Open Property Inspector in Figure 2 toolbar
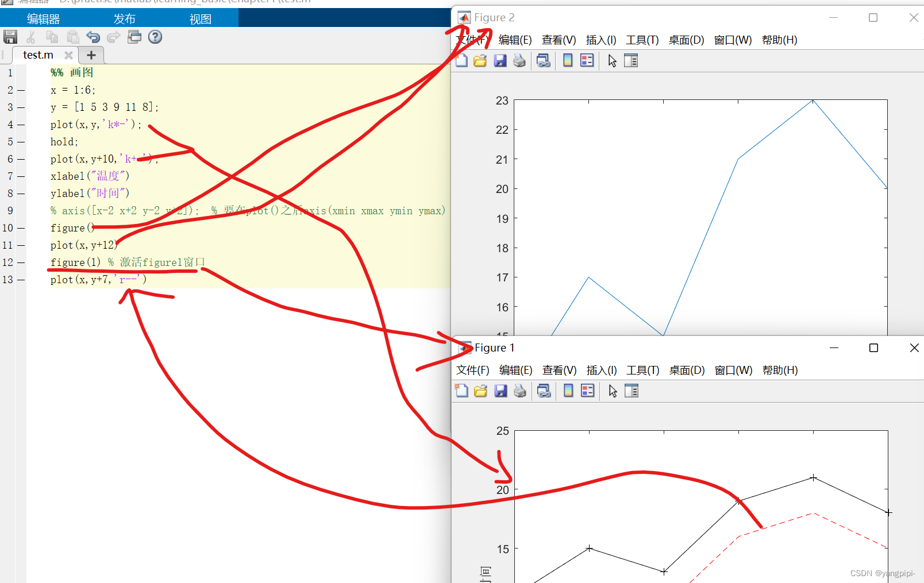 pyautogui.click(x=631, y=61)
